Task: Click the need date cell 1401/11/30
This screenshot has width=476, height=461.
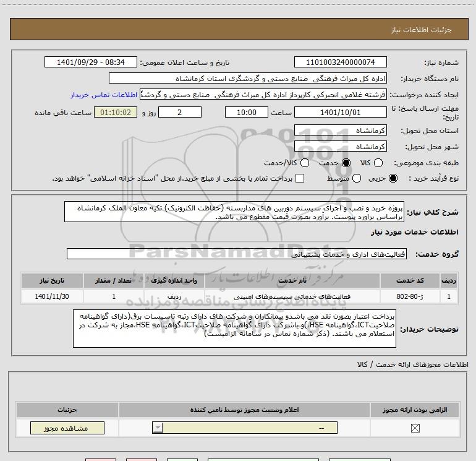Action: point(52,296)
